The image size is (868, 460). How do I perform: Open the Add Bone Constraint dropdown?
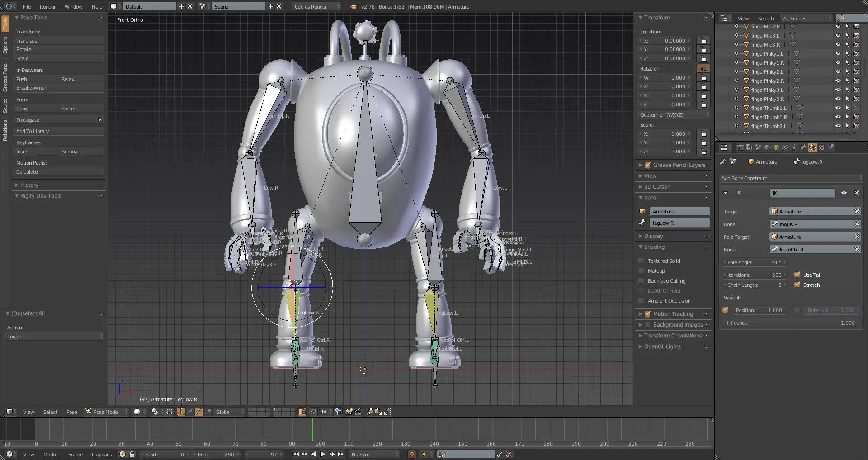pos(791,178)
